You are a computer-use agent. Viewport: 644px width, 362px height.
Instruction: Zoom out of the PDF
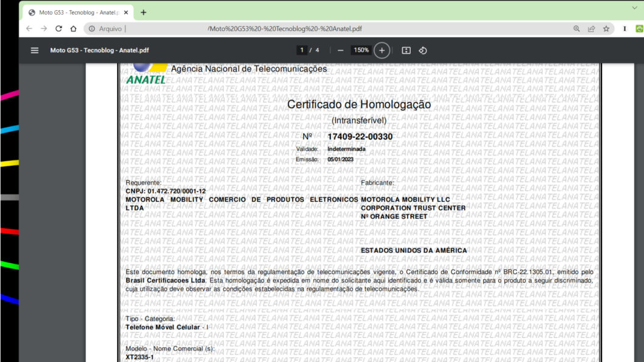point(340,50)
